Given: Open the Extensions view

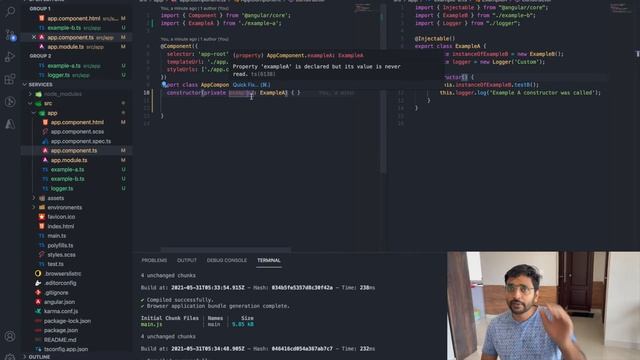Looking at the screenshot, I should (10, 79).
